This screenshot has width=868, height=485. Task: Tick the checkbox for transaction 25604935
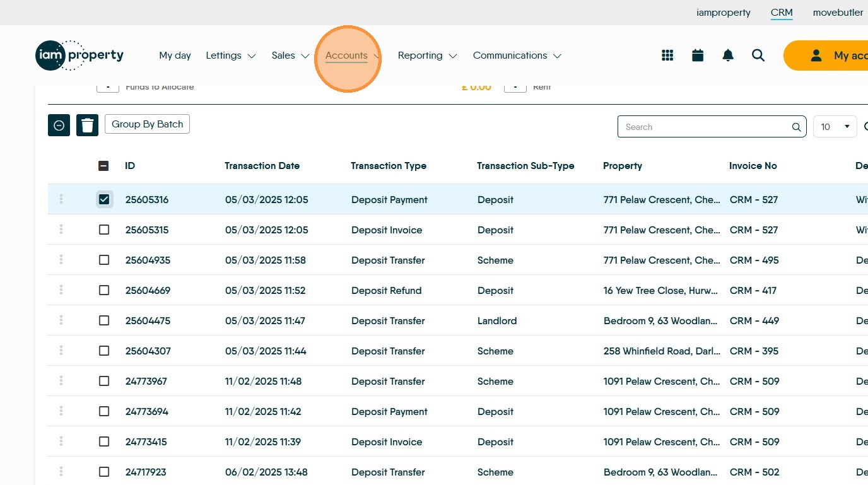(104, 260)
